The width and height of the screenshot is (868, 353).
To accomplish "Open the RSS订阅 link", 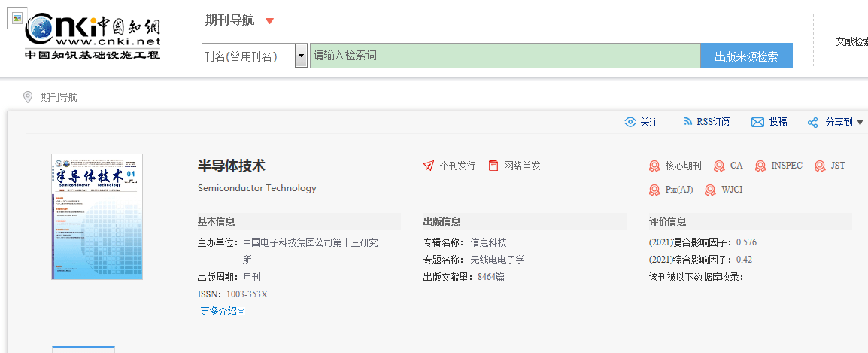I will tap(714, 122).
